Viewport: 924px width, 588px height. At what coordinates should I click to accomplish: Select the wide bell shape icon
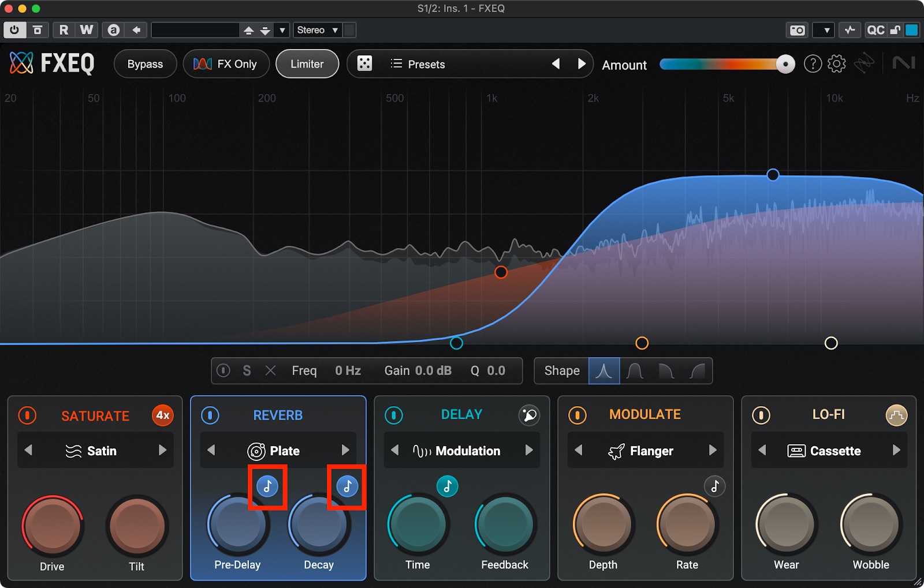click(x=635, y=370)
